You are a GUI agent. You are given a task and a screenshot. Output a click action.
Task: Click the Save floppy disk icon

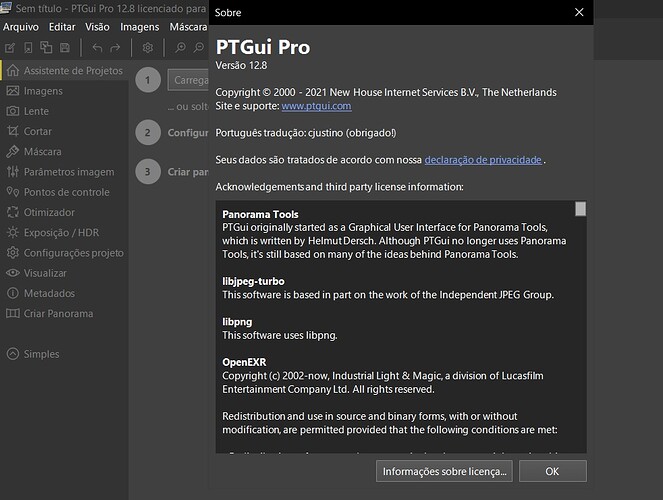pos(65,48)
